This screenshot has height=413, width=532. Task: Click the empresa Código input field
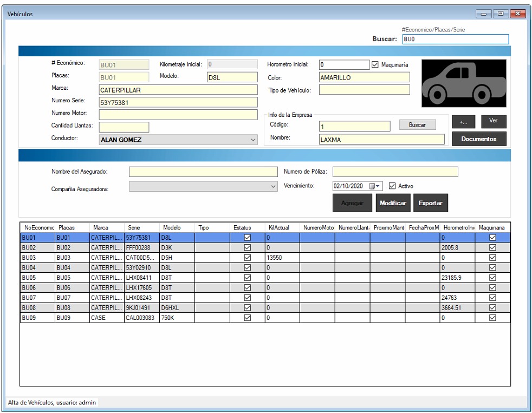354,127
